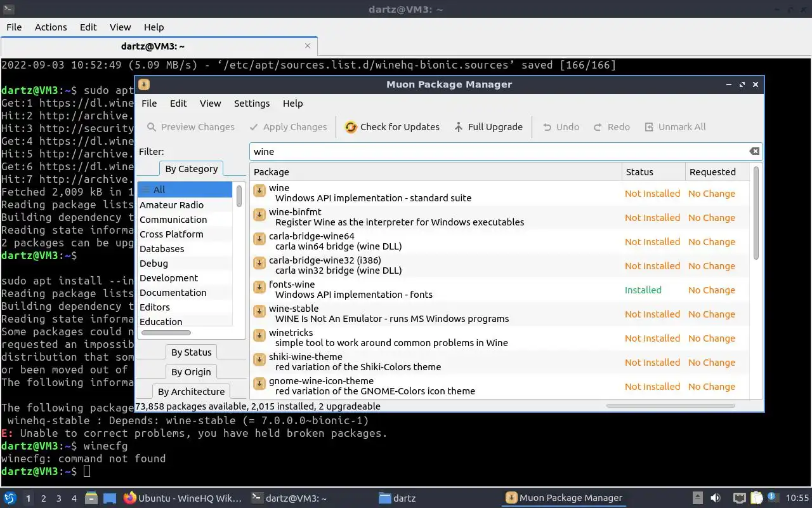Open the By Category filter section
812x508 pixels.
point(191,169)
